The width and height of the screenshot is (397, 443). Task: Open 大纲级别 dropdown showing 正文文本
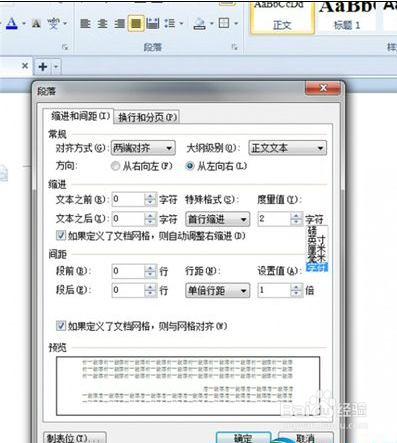click(288, 148)
